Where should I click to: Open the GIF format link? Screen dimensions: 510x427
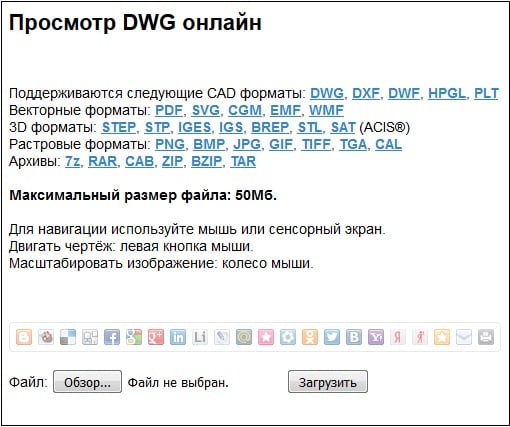(281, 144)
